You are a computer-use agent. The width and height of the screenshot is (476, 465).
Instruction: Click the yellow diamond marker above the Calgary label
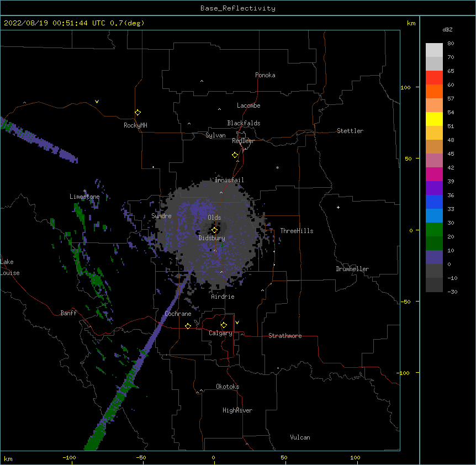pos(224,325)
